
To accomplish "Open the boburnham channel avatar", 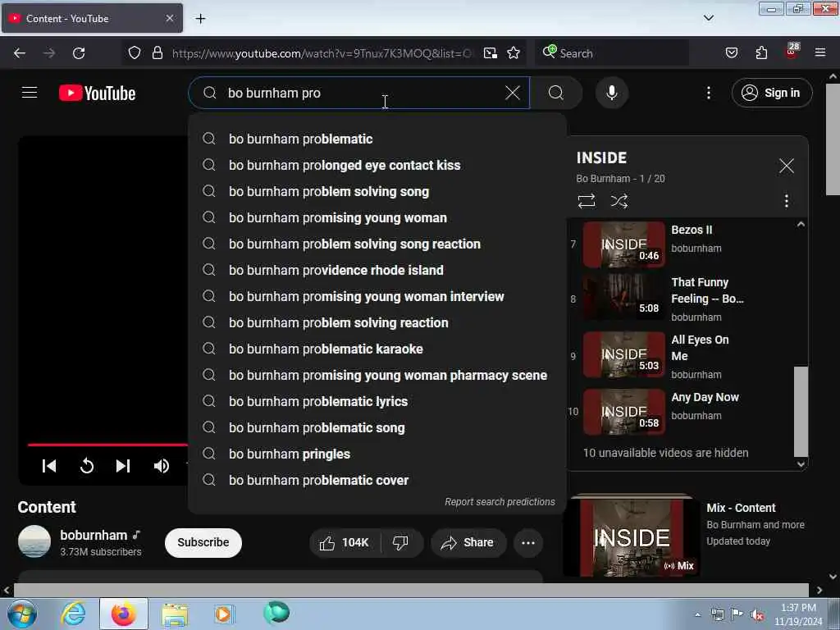I will pyautogui.click(x=34, y=541).
